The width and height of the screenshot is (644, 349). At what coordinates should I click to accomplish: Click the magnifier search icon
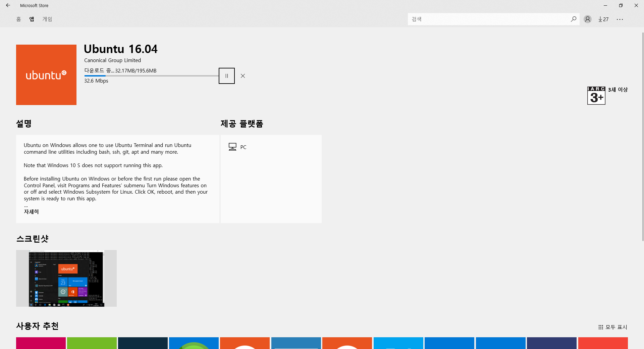(x=574, y=19)
